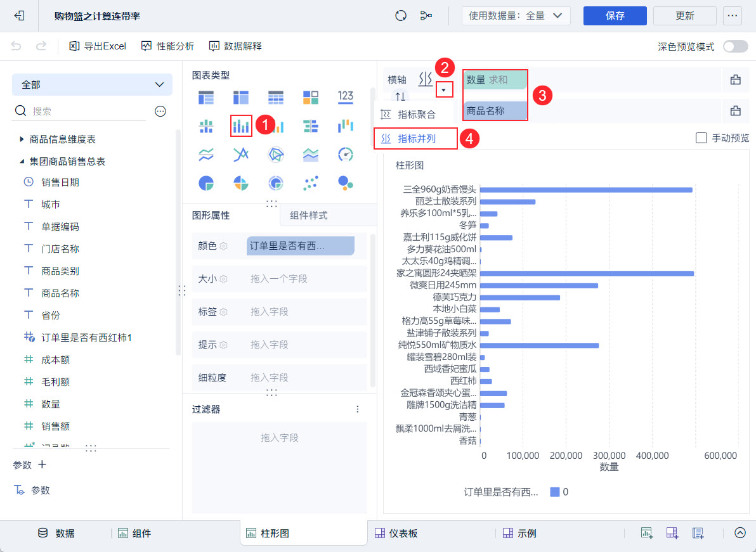Image resolution: width=756 pixels, height=552 pixels.
Task: Select the rose chart icon
Action: [240, 183]
